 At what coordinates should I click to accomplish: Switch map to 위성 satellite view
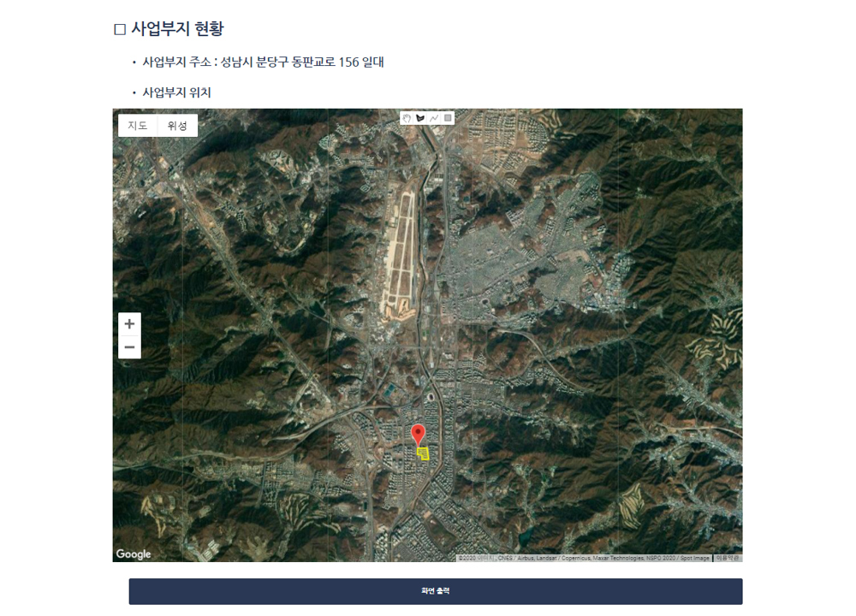pyautogui.click(x=177, y=126)
